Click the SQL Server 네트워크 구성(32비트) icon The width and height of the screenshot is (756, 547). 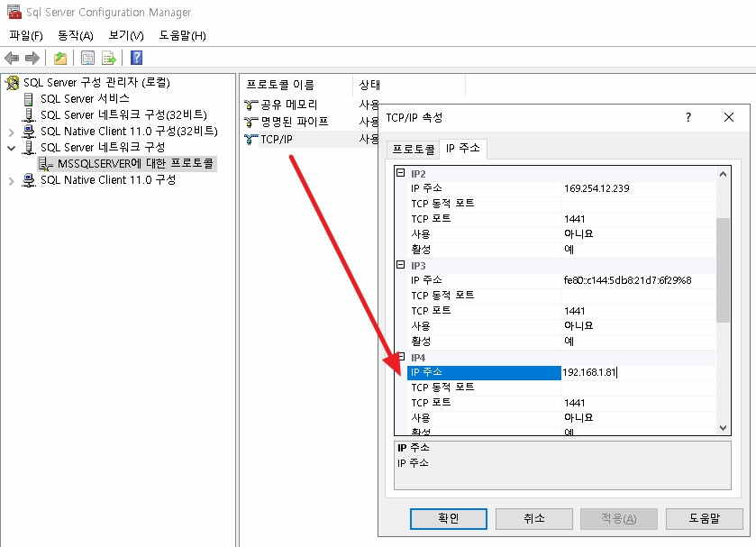(29, 114)
